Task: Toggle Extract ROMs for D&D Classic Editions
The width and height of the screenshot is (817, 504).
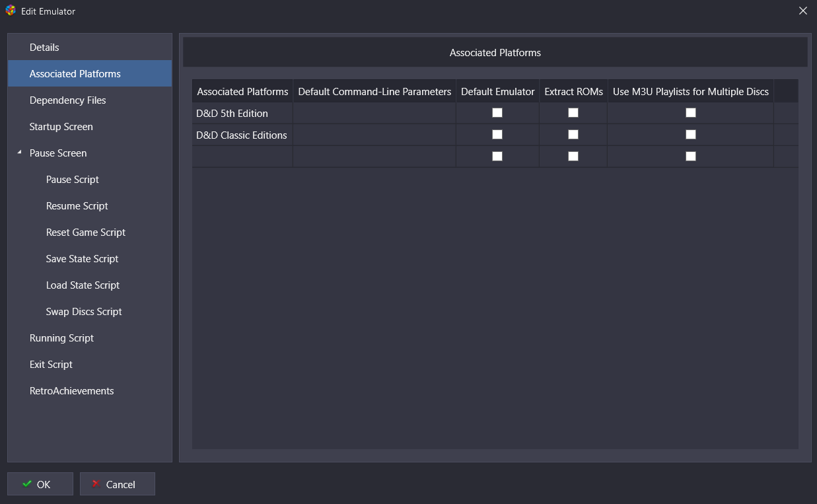Action: 573,135
